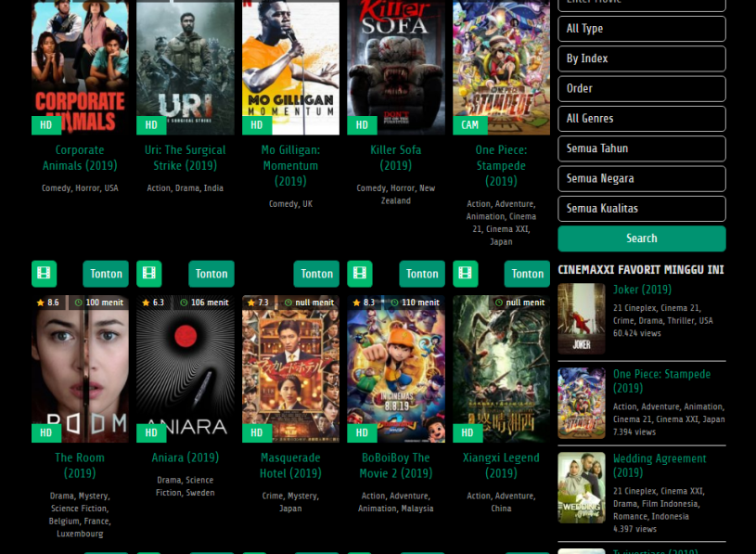
Task: Click the Wedding Agreement sidebar thumbnail
Action: coord(582,487)
